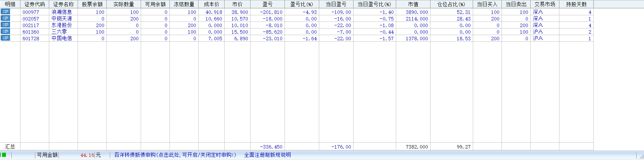The height and width of the screenshot is (160, 644).
Task: Open detail icon for 三六零 row
Action: pos(6,32)
